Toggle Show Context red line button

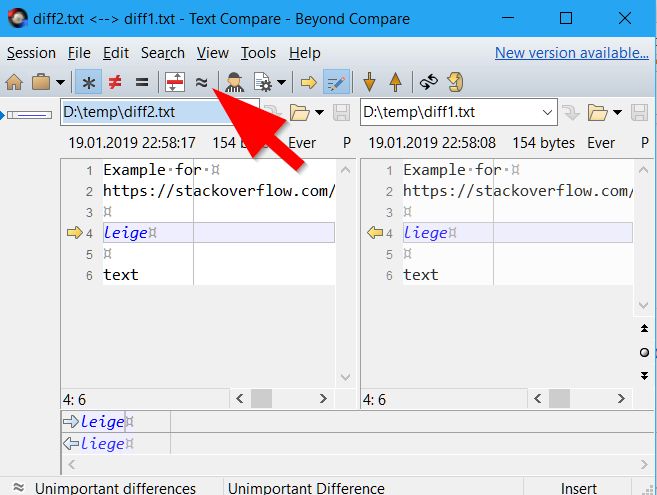(x=175, y=82)
